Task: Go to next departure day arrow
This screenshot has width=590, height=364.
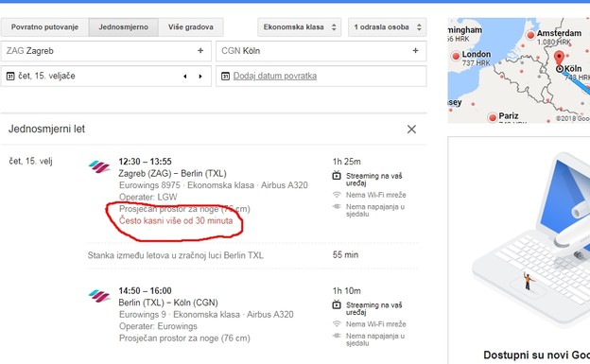Action: 200,77
